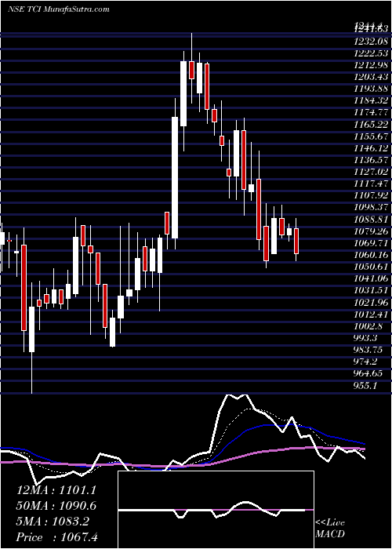
Task: Click the 1222.53 price axis label
Action: (371, 54)
